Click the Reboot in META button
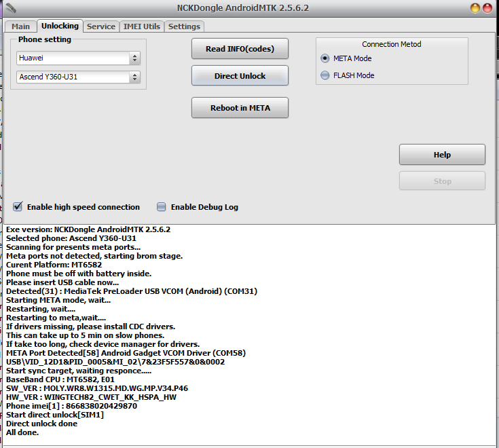Viewport: 499px width, 448px height. 240,108
